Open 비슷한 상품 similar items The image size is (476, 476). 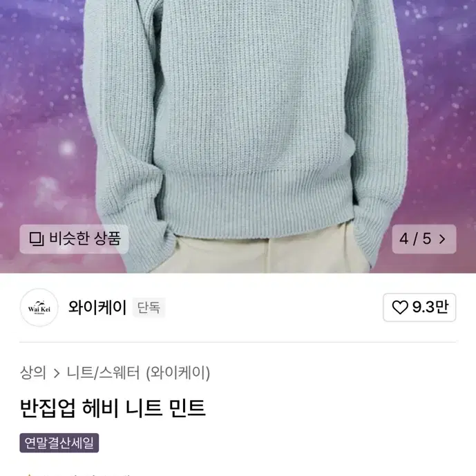(x=74, y=239)
